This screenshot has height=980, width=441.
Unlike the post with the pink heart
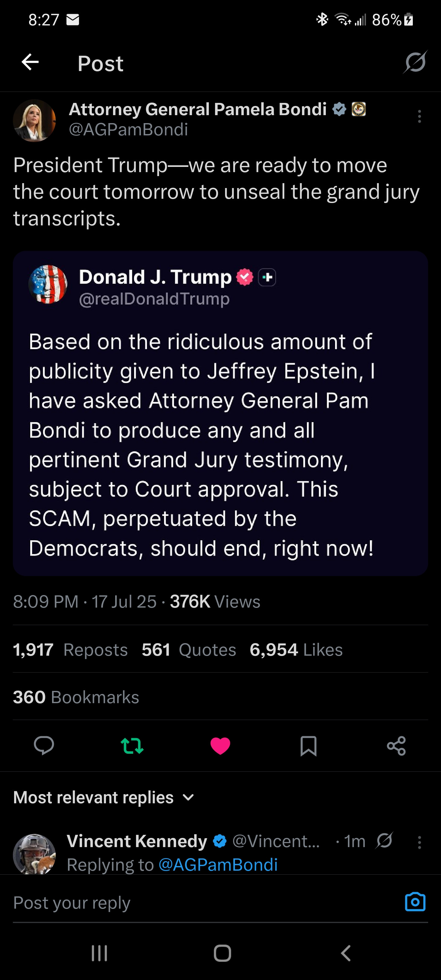(x=220, y=746)
